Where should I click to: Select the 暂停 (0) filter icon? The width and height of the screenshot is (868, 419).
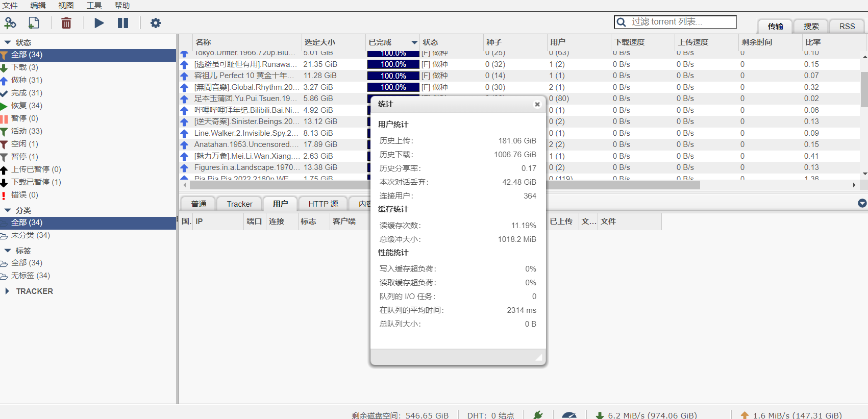(x=4, y=118)
